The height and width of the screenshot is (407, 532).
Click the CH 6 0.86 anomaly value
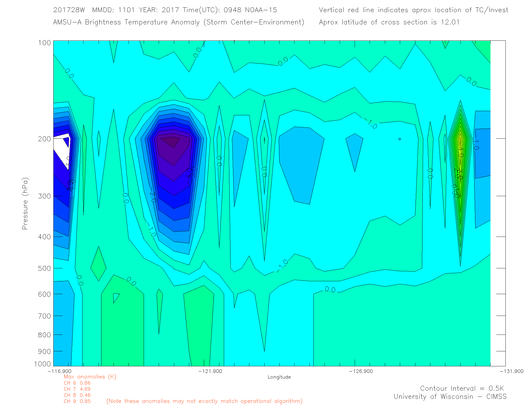click(x=77, y=383)
